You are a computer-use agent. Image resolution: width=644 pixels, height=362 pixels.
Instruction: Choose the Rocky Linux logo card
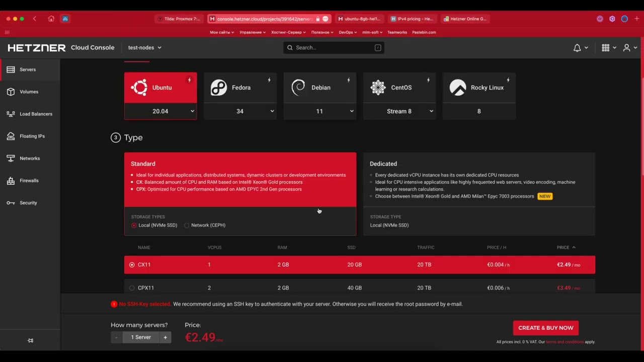coord(479,87)
